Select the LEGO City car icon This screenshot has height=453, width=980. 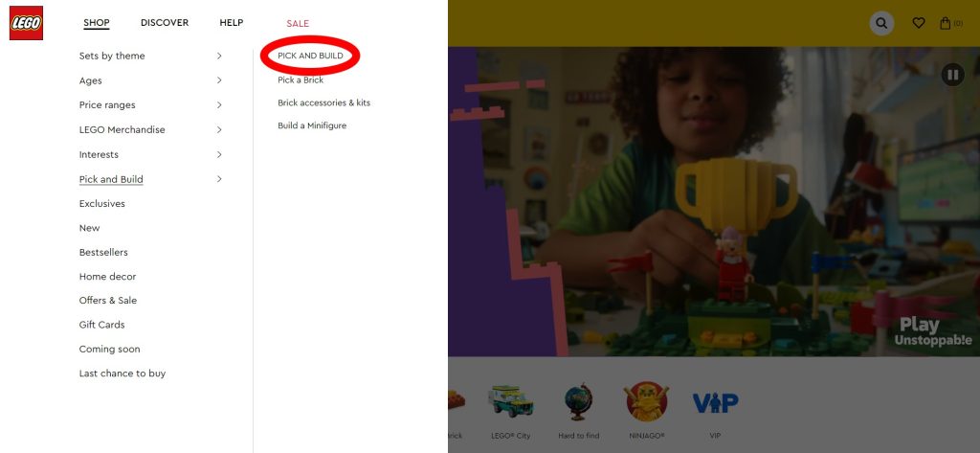coord(510,402)
